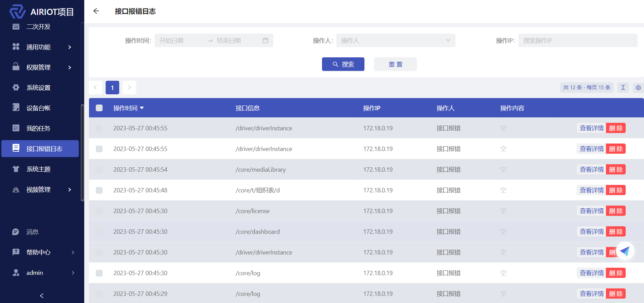The image size is (644, 303).
Task: Click the AIRIOT logo icon
Action: click(17, 12)
